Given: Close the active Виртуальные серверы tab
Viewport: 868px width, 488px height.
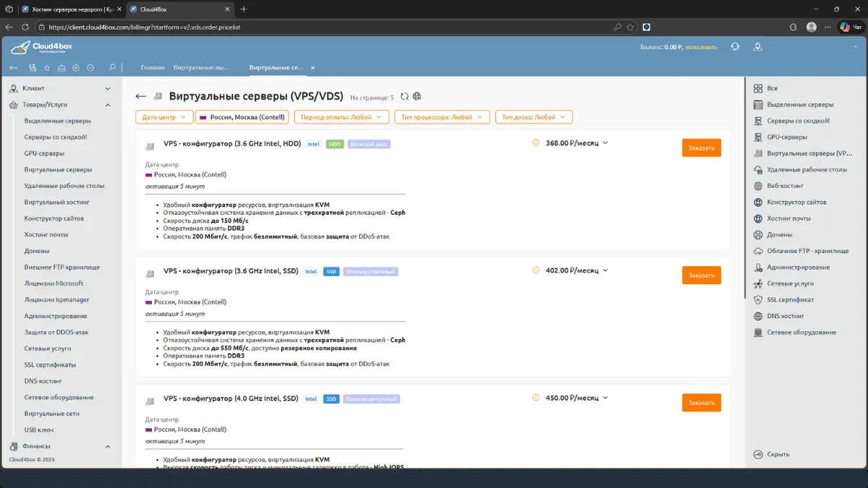Looking at the screenshot, I should [312, 68].
